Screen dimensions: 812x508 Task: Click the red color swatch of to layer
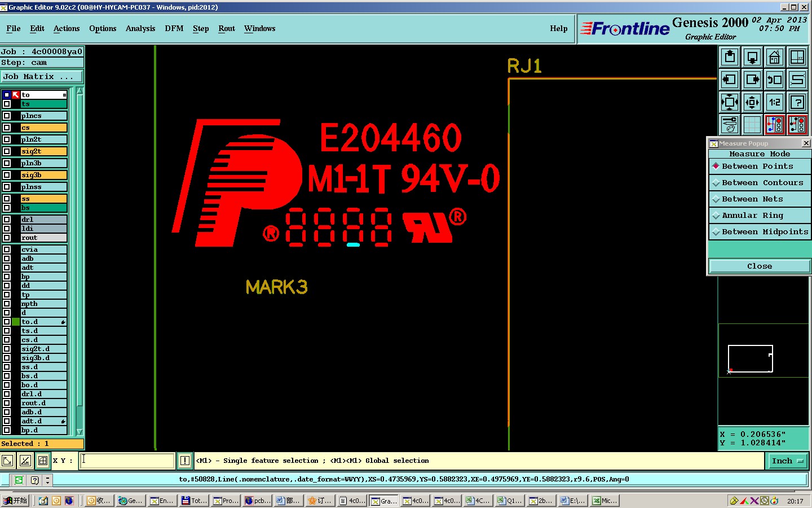pos(16,95)
